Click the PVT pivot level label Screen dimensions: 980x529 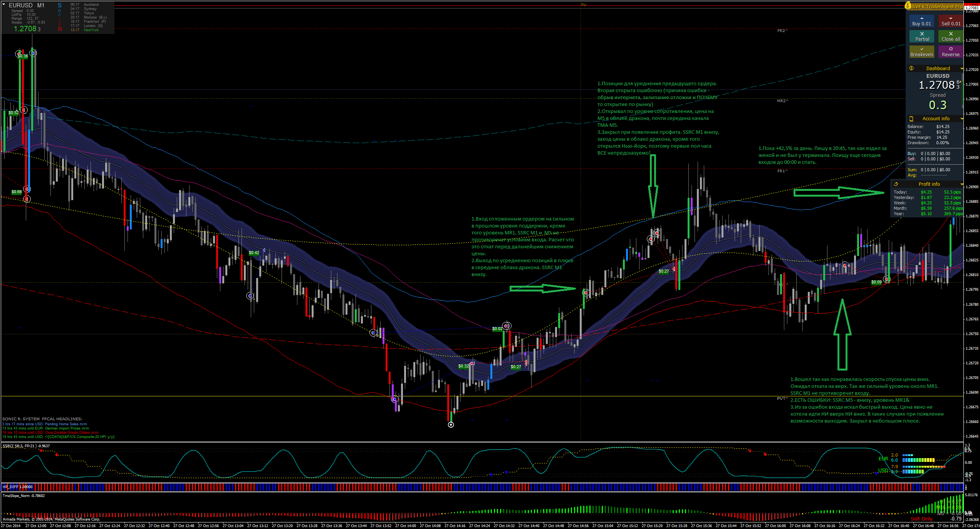pos(782,399)
